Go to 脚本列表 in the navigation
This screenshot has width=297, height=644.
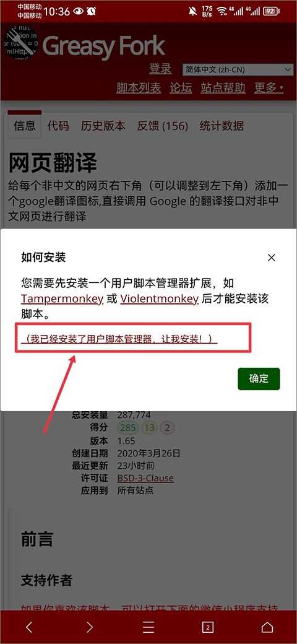139,87
